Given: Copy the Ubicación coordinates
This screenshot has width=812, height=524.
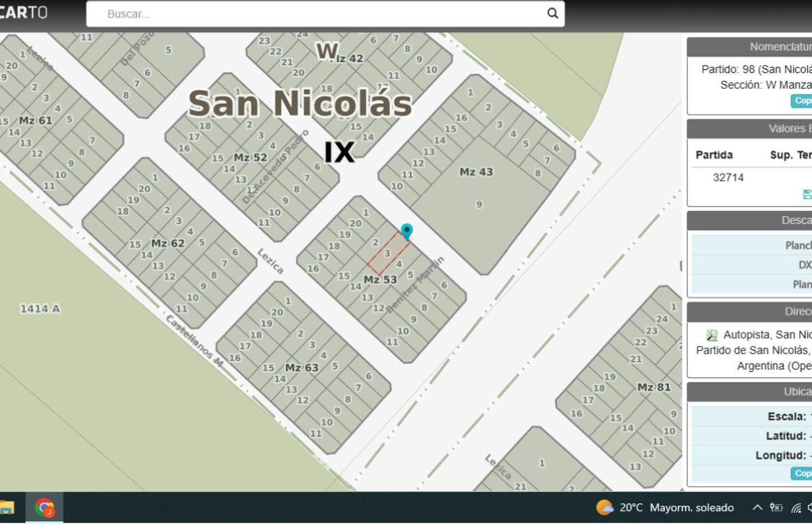Looking at the screenshot, I should tap(801, 473).
